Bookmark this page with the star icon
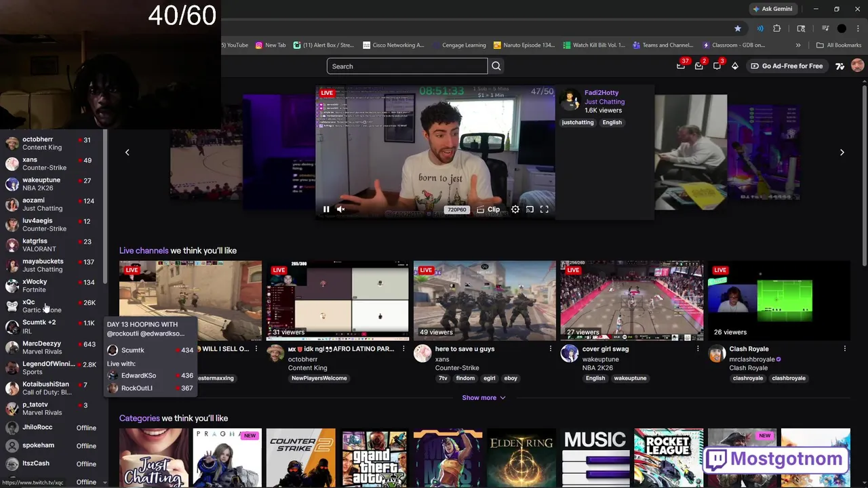868x488 pixels. click(x=738, y=28)
